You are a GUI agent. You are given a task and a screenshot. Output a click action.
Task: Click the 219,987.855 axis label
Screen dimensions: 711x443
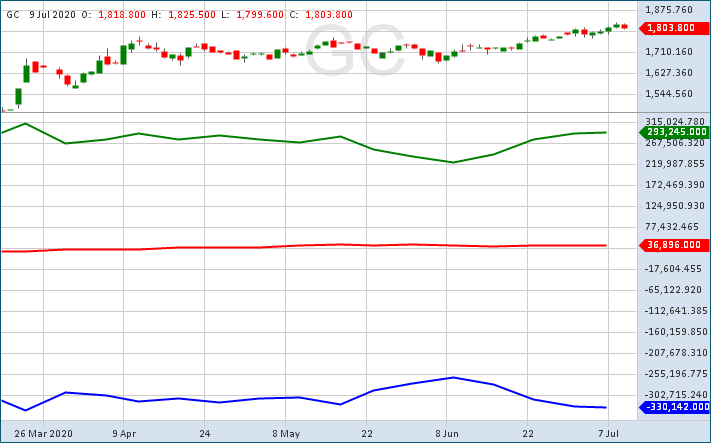(x=676, y=164)
